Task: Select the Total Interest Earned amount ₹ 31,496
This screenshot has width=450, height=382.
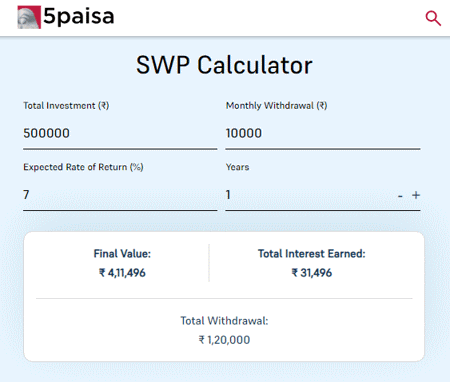Action: [x=312, y=273]
